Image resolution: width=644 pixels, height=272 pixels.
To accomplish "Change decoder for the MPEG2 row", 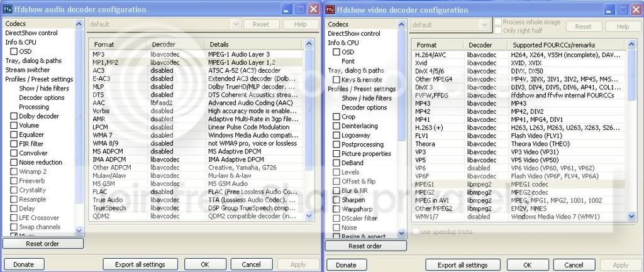I will click(486, 192).
